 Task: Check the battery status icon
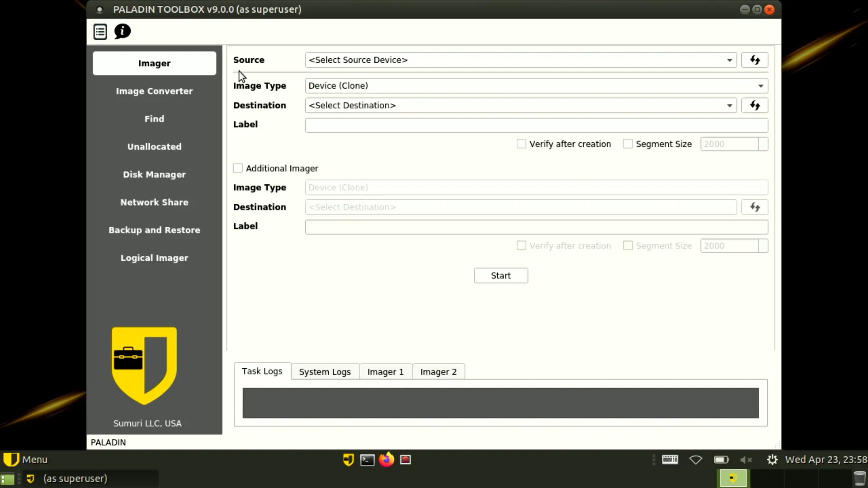[721, 460]
